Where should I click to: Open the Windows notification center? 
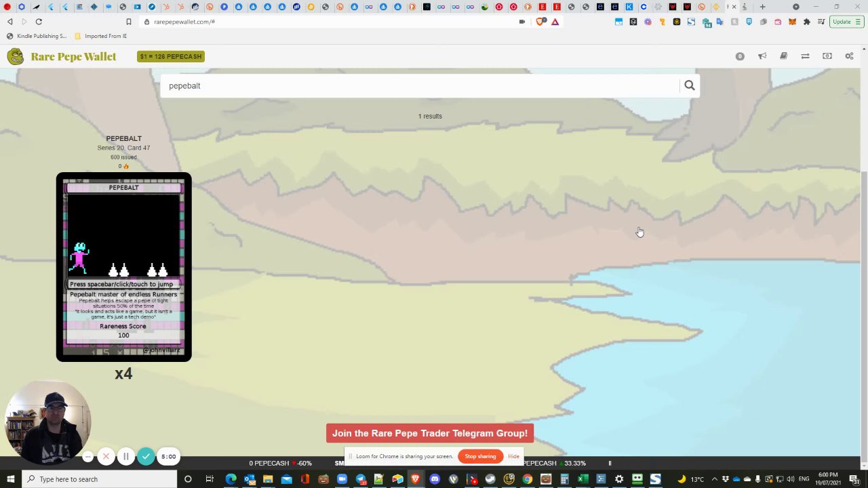pyautogui.click(x=854, y=479)
